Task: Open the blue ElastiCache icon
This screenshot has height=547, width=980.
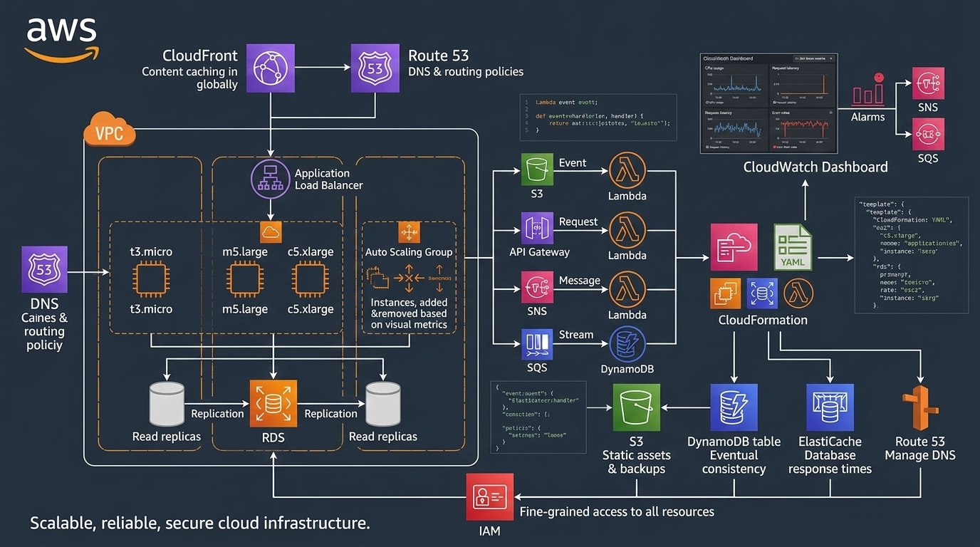Action: click(830, 408)
